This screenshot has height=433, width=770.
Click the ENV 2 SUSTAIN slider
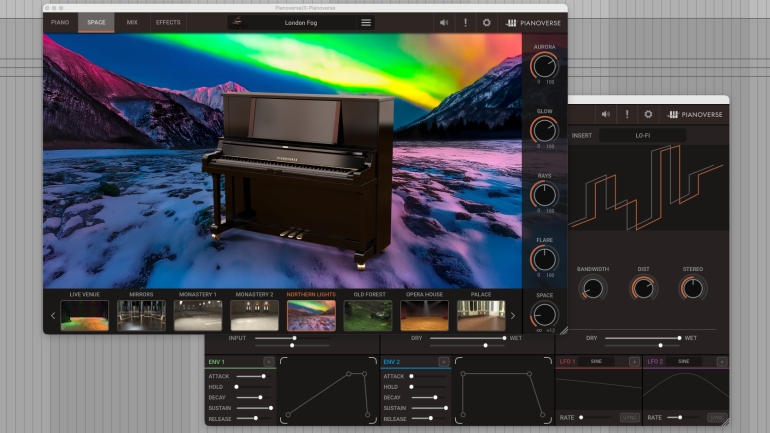pyautogui.click(x=429, y=408)
